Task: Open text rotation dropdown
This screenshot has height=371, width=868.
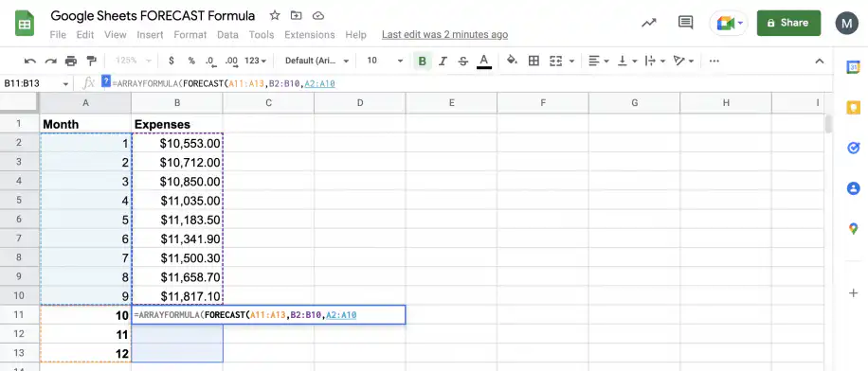Action: [x=683, y=61]
